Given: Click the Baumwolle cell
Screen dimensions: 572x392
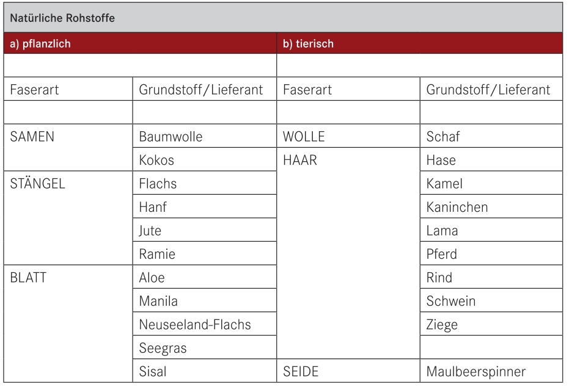Looking at the screenshot, I should click(205, 136).
